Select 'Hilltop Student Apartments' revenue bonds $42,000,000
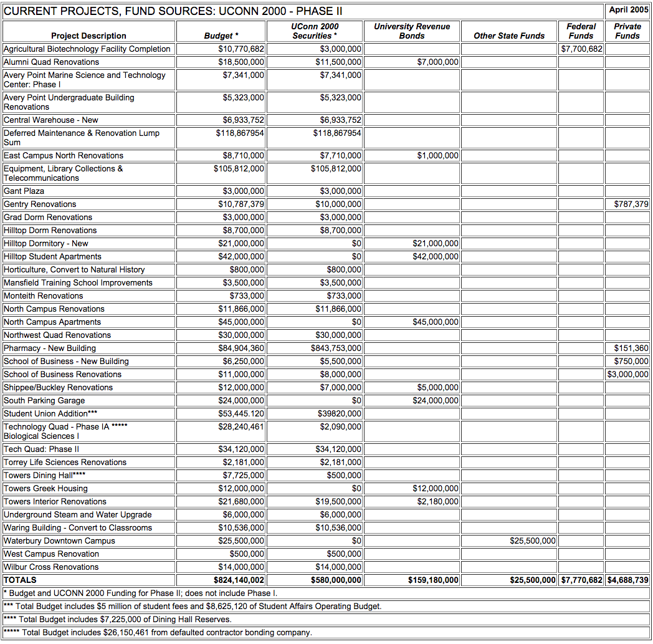 [x=436, y=256]
